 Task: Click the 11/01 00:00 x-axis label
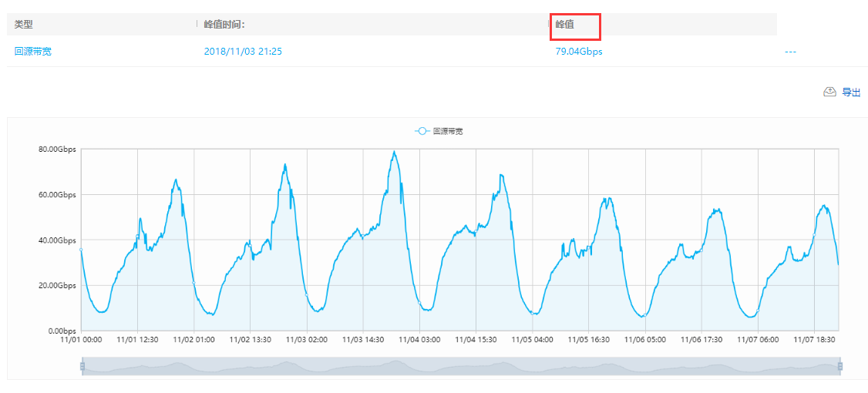click(x=82, y=339)
